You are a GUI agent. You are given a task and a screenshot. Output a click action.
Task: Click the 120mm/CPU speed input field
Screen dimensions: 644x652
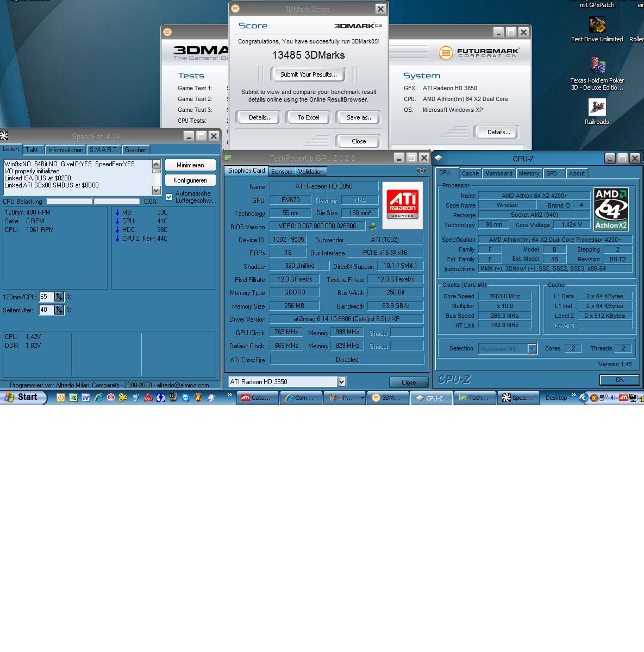click(47, 297)
